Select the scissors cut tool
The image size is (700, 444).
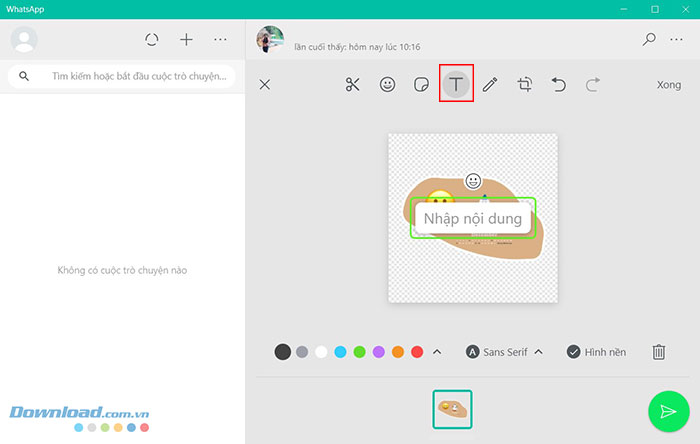[352, 85]
